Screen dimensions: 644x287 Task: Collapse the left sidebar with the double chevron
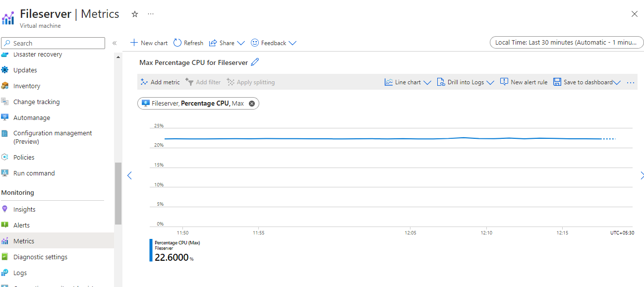pyautogui.click(x=114, y=43)
